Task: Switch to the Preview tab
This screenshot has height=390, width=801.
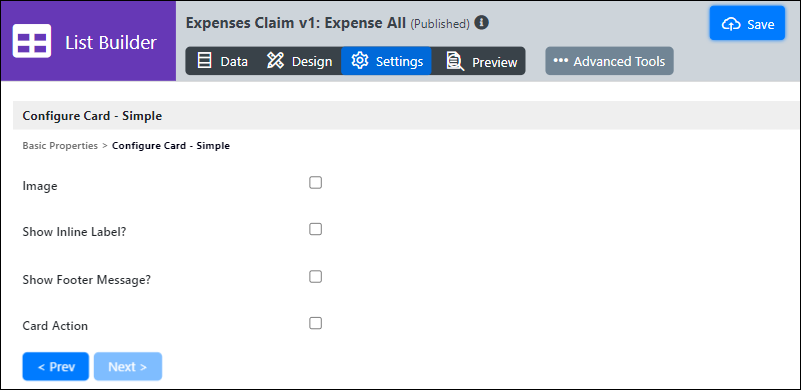Action: pos(482,61)
